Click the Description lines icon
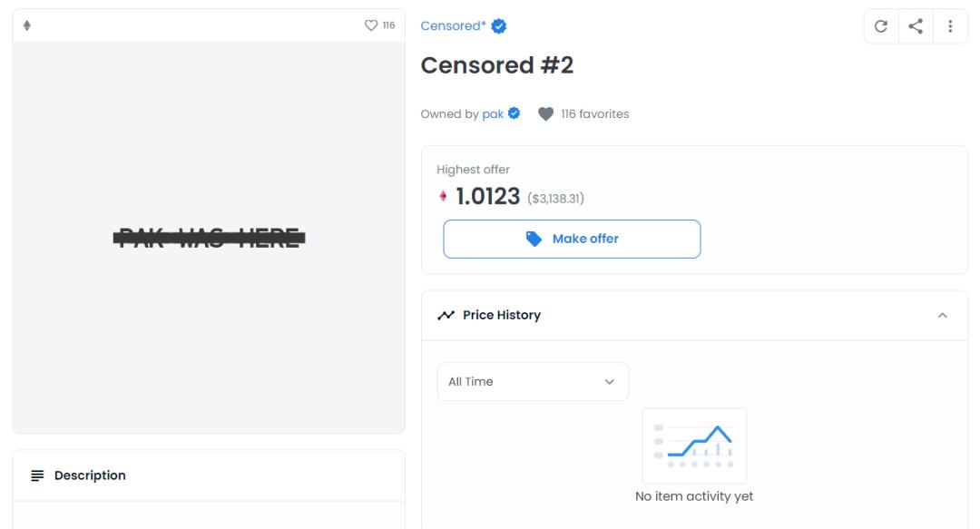The image size is (980, 529). (x=37, y=475)
